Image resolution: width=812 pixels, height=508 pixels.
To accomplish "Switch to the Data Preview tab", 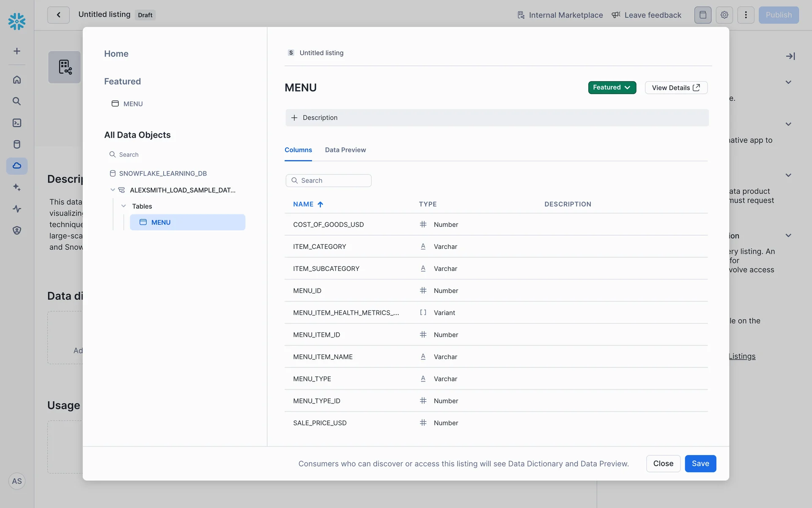I will [345, 150].
